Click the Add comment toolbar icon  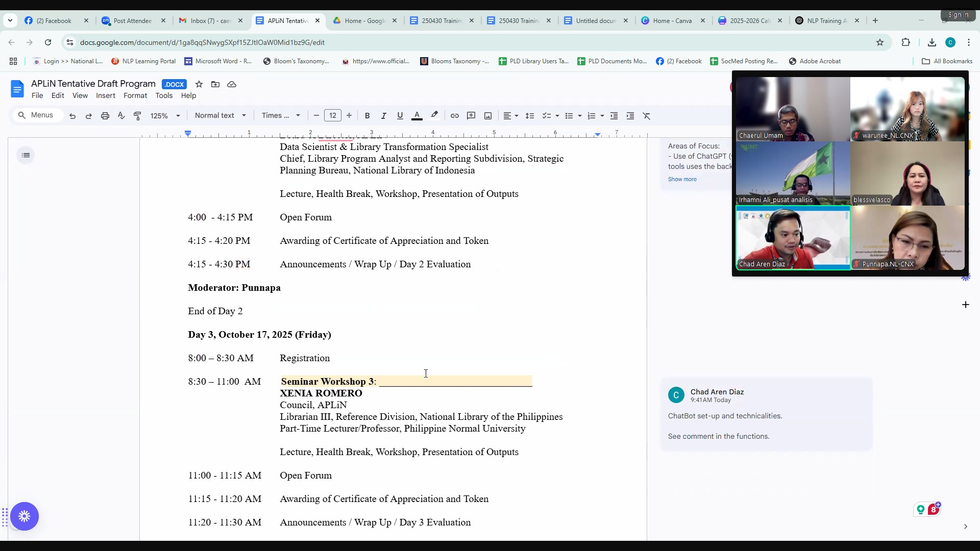point(471,116)
